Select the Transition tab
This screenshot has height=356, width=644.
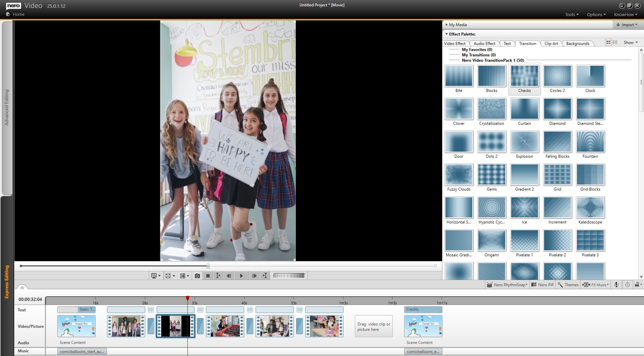tap(528, 44)
